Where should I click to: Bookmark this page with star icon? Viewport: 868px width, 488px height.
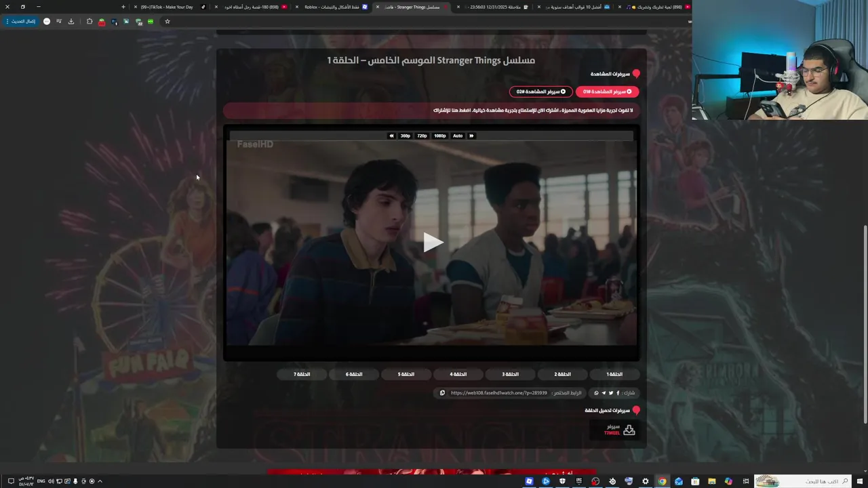[x=167, y=21]
